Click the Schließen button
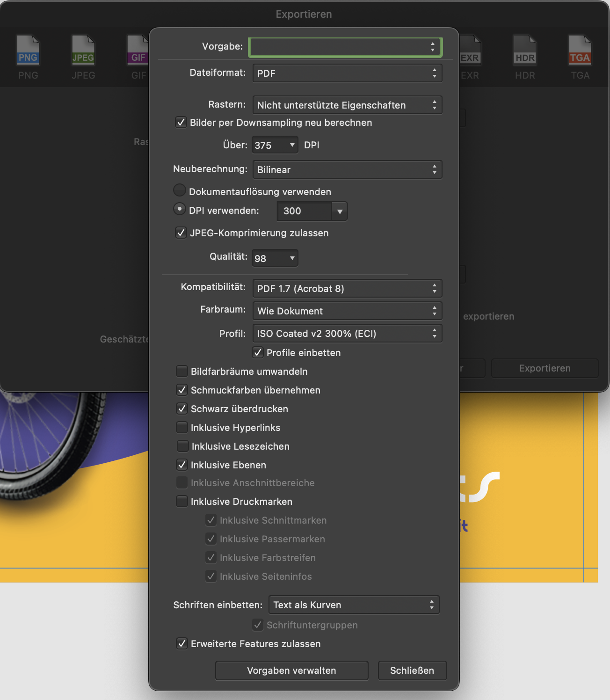The image size is (610, 700). point(412,671)
